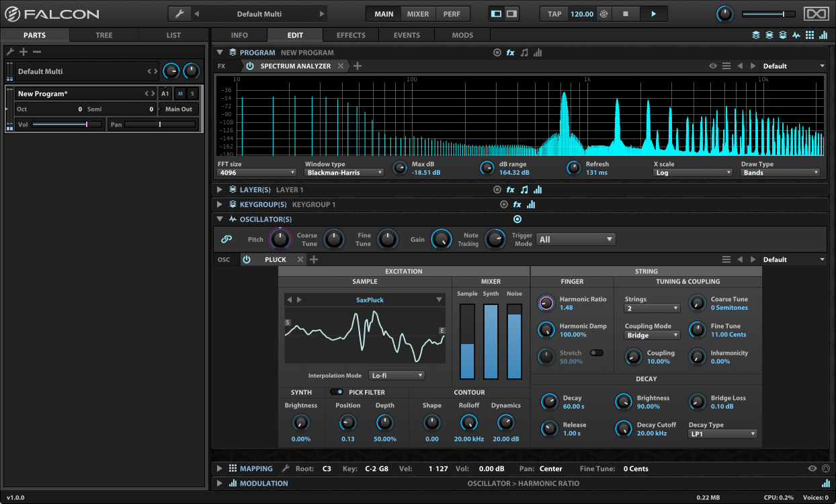
Task: Add new oscillator next to Pluck tab
Action: pyautogui.click(x=314, y=259)
